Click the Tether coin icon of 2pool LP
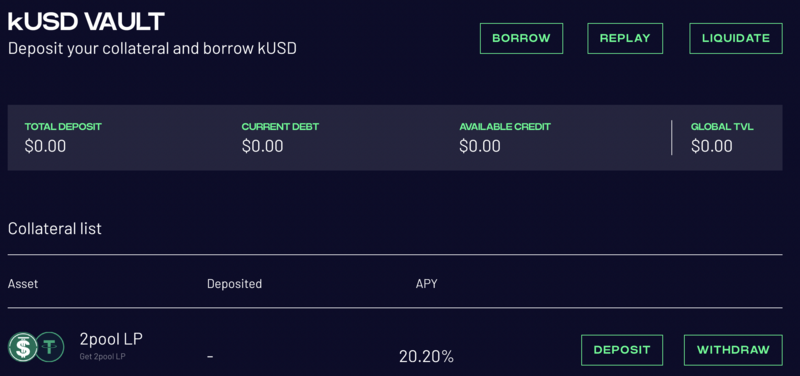This screenshot has width=800, height=376. click(50, 347)
